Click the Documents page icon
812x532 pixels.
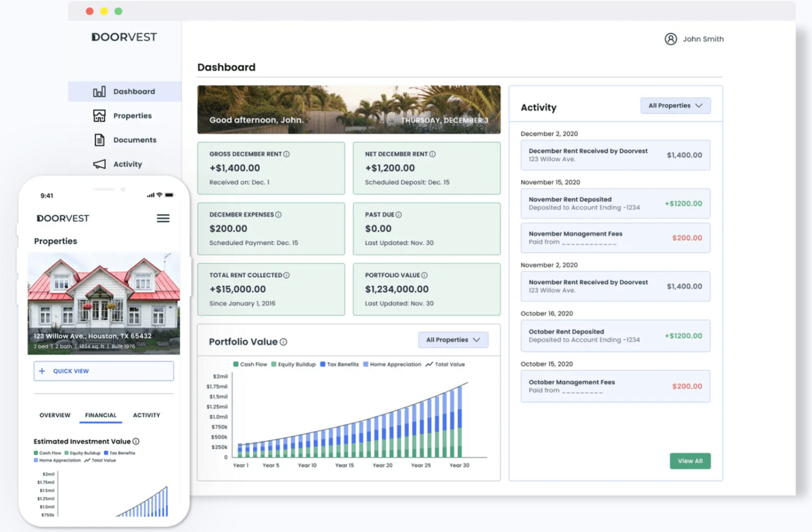click(99, 140)
